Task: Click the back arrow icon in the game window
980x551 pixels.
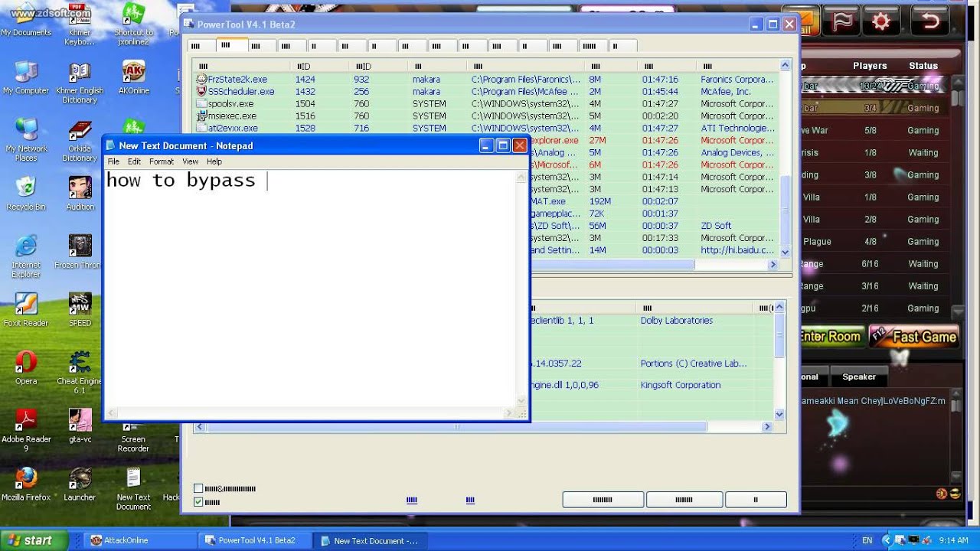Action: click(930, 21)
